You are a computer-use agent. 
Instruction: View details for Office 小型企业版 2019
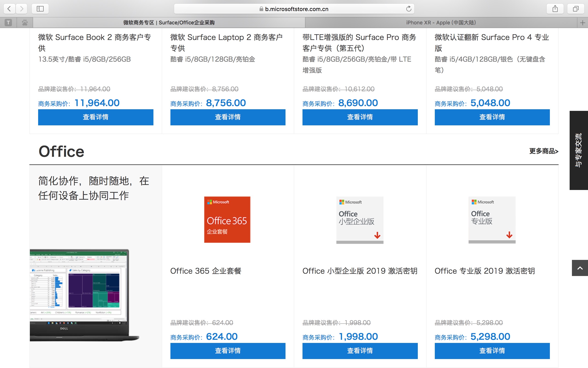[x=360, y=351]
